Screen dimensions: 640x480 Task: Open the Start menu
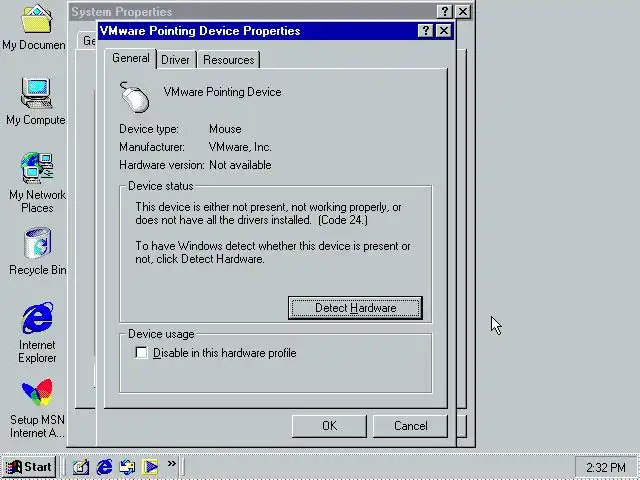(29, 467)
